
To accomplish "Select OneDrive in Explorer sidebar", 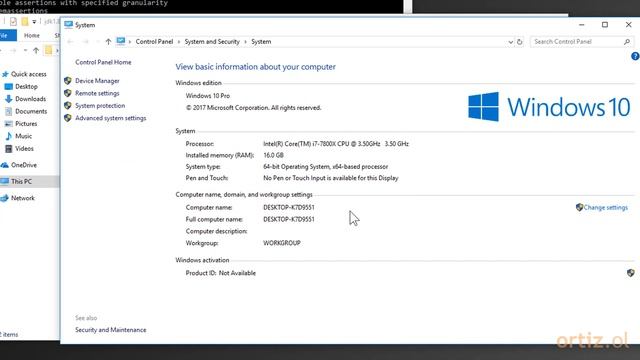I will 24,165.
